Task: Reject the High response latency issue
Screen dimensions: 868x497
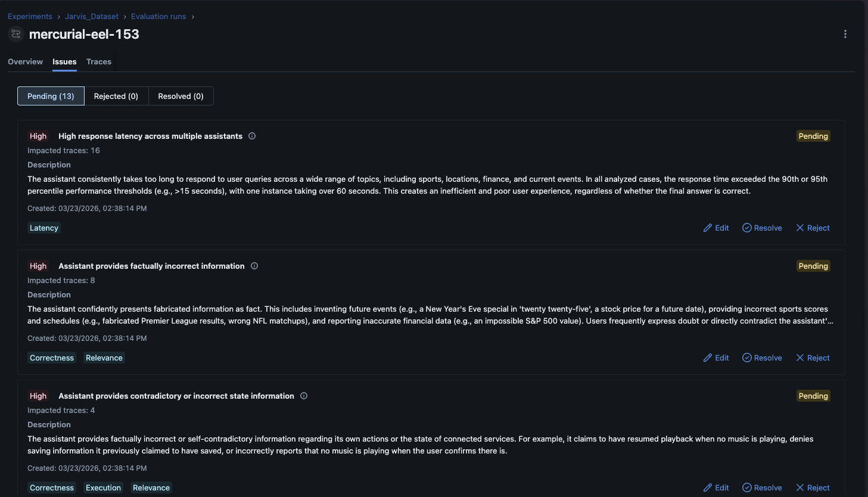Action: [813, 228]
